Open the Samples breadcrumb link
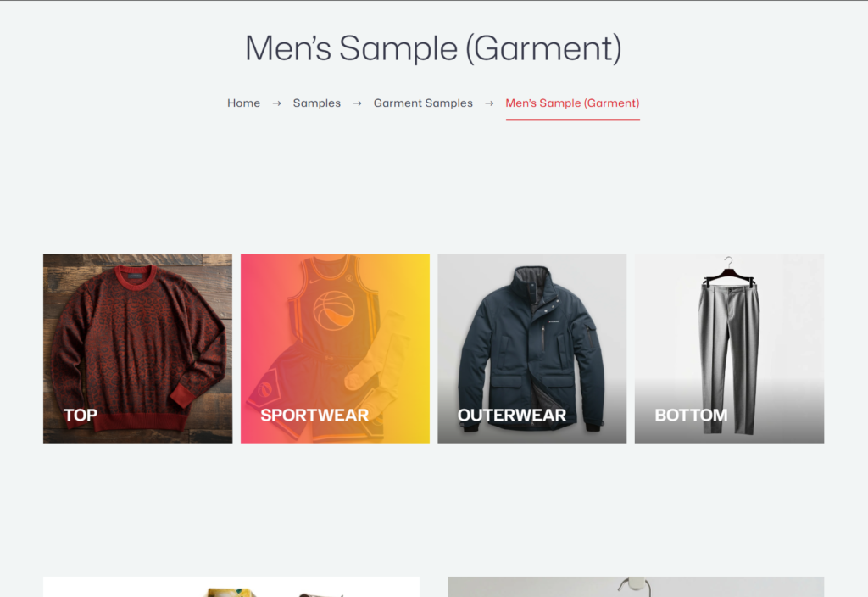The width and height of the screenshot is (868, 597). point(317,103)
